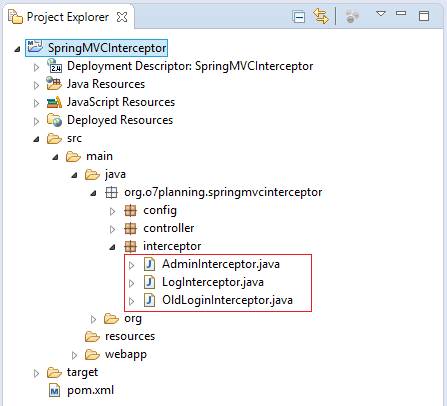This screenshot has width=447, height=406.
Task: Click the JavaScript Resources icon
Action: point(54,102)
